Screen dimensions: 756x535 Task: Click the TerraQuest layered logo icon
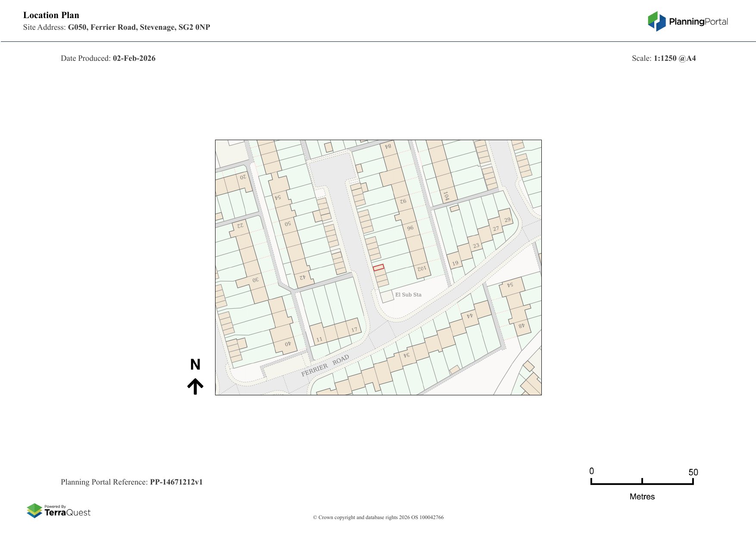point(34,510)
